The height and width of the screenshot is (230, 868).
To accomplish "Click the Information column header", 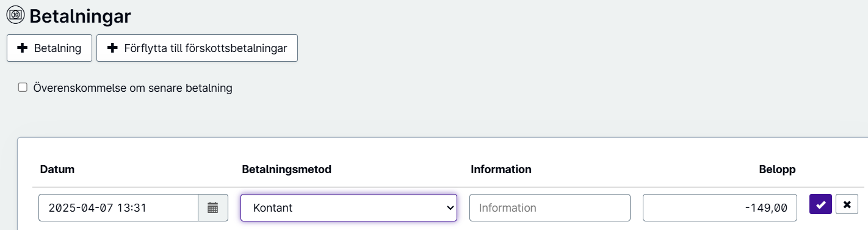I will click(x=501, y=169).
